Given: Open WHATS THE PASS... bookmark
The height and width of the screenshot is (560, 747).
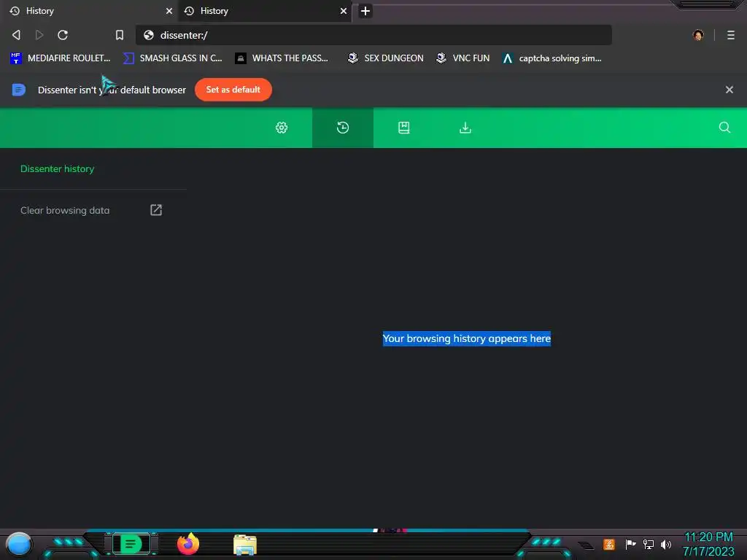Looking at the screenshot, I should 282,58.
